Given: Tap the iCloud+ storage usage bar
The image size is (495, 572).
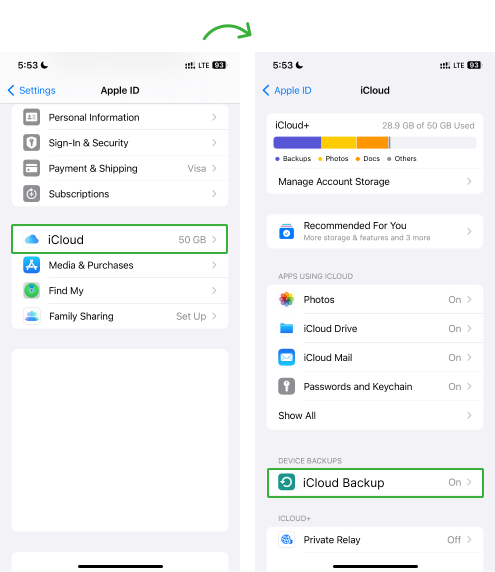Looking at the screenshot, I should point(375,143).
